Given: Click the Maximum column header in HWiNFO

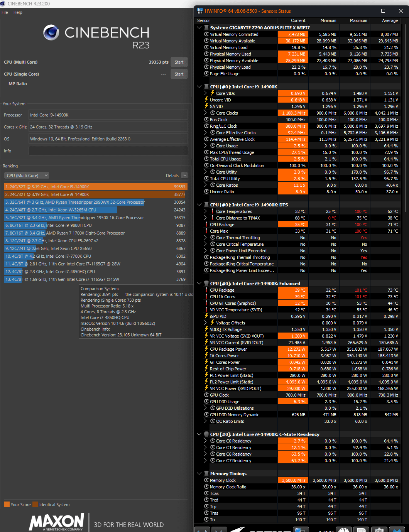Looking at the screenshot, I should tap(355, 20).
